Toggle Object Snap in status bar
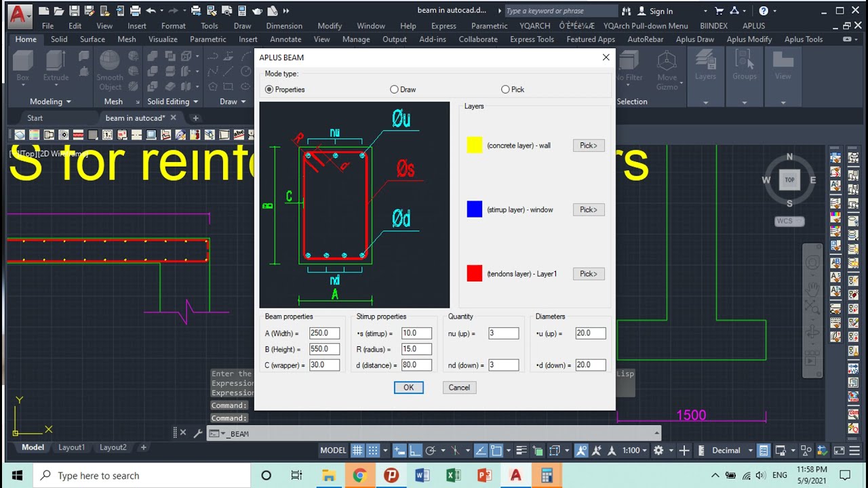 click(x=496, y=451)
